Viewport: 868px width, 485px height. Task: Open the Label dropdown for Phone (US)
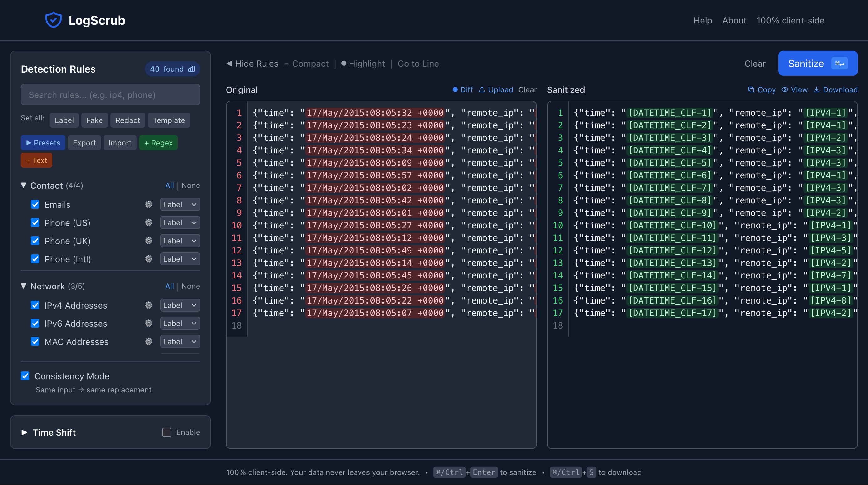180,222
